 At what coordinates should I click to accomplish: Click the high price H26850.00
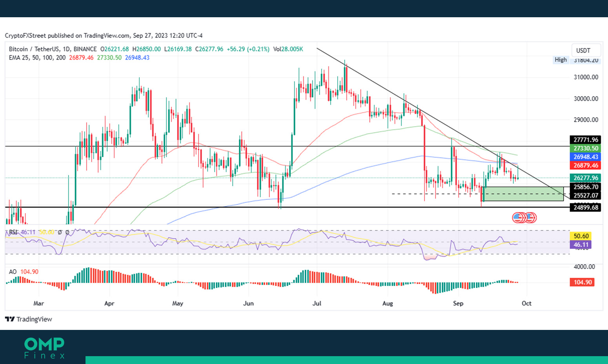tap(147, 49)
